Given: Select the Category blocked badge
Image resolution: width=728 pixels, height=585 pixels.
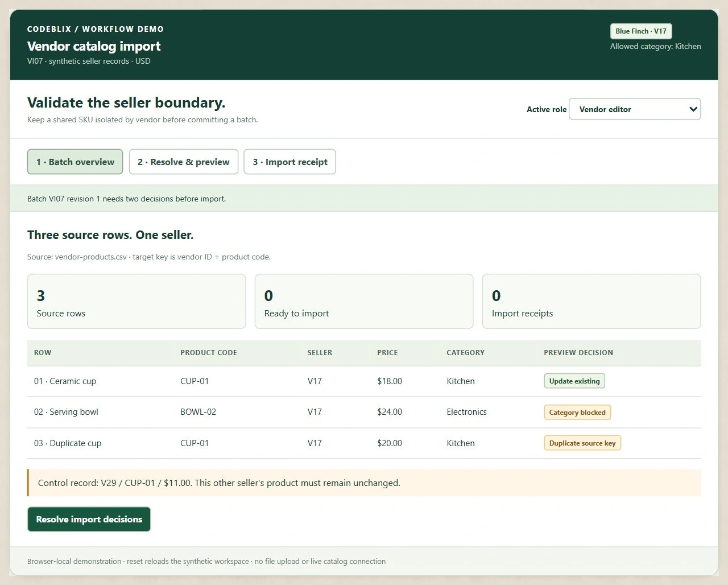Looking at the screenshot, I should tap(577, 412).
